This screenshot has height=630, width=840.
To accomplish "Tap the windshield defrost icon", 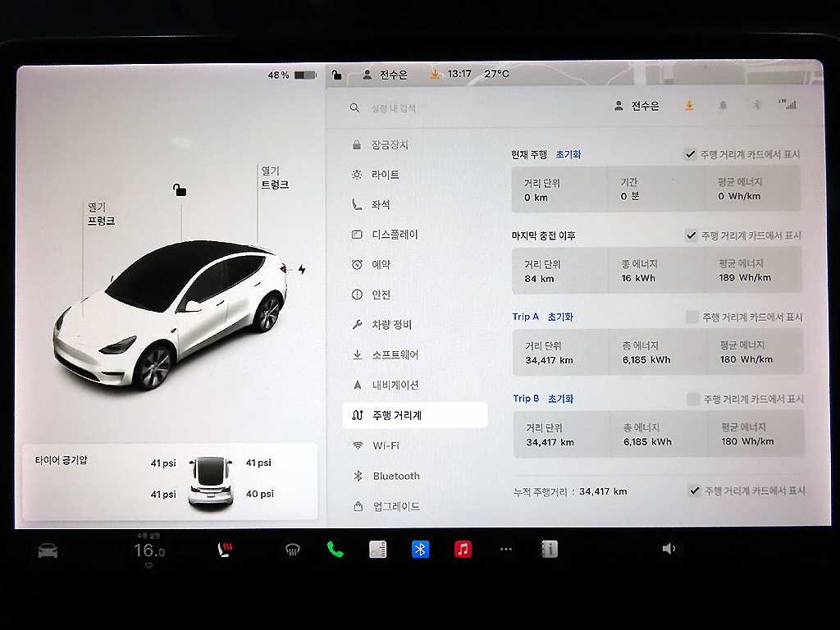I will click(x=293, y=549).
